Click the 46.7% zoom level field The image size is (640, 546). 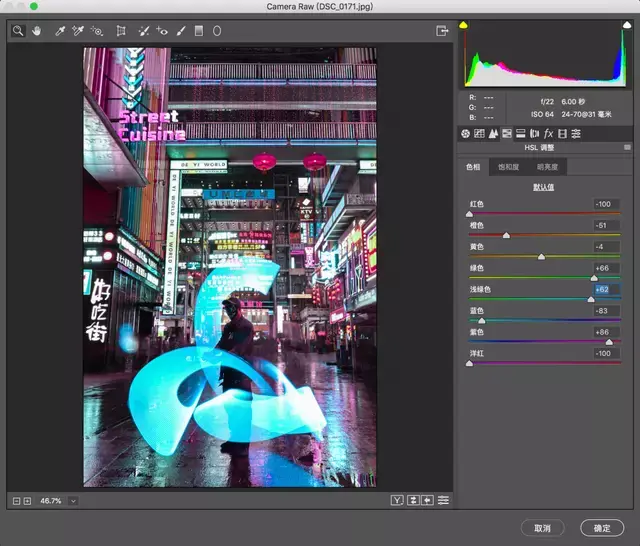click(51, 501)
